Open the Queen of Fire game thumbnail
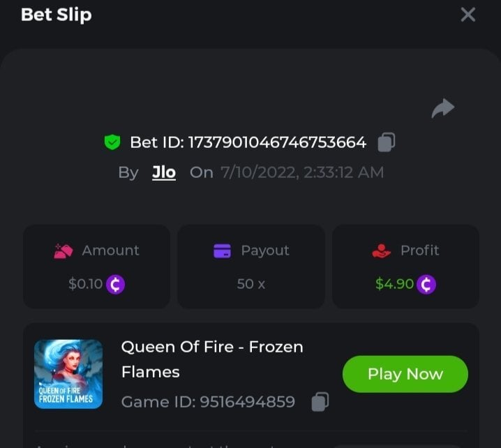501x448 pixels. 68,374
